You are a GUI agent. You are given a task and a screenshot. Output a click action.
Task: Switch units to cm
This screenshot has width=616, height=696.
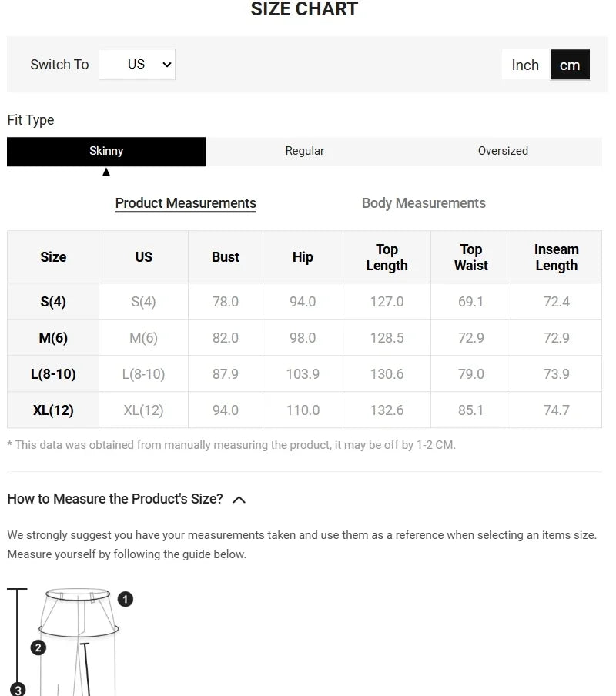pyautogui.click(x=570, y=65)
